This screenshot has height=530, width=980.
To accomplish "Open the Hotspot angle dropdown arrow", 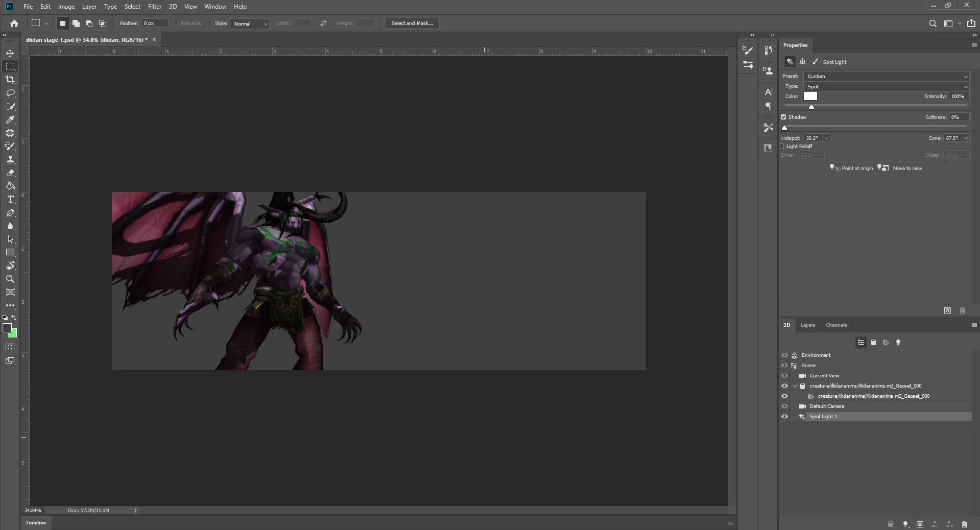I will click(826, 138).
